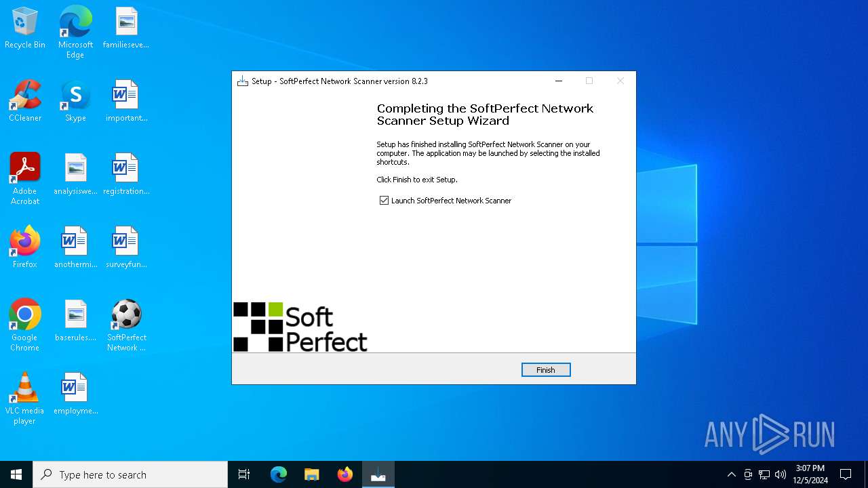
Task: Select the important Word document on desktop
Action: pos(126,102)
